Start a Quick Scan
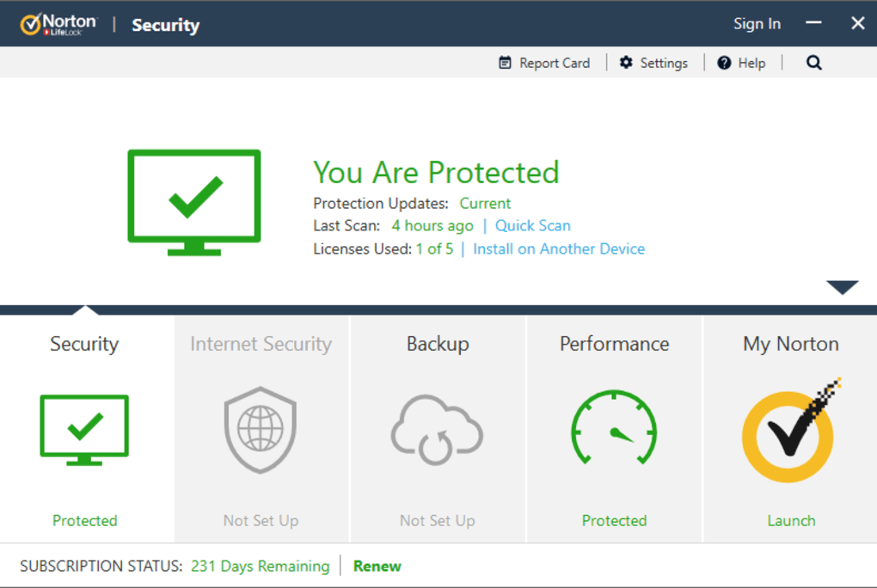877x588 pixels. (532, 226)
